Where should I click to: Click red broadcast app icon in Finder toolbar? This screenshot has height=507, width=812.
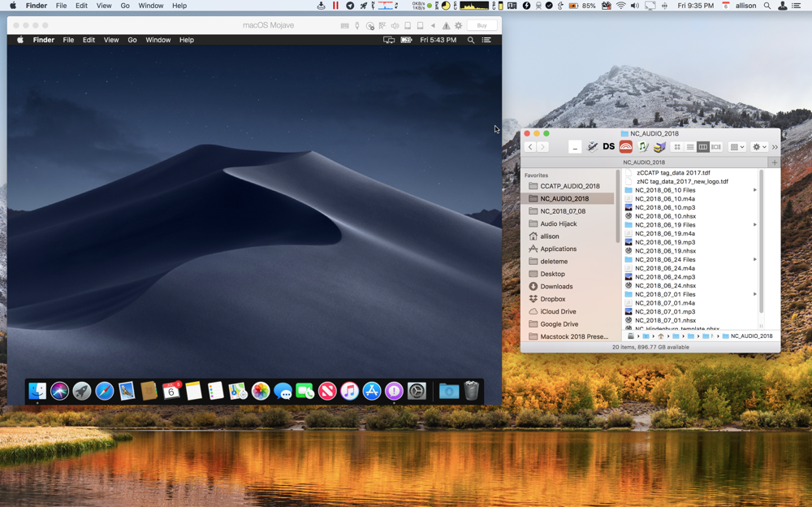coord(625,147)
